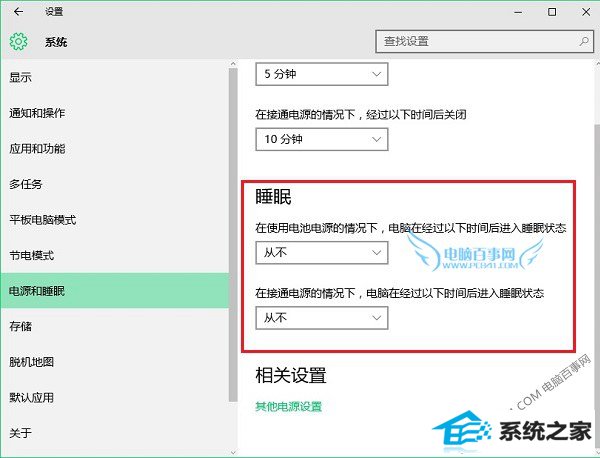The width and height of the screenshot is (600, 458).
Task: Select 平板电脑模式 in the sidebar
Action: (43, 220)
